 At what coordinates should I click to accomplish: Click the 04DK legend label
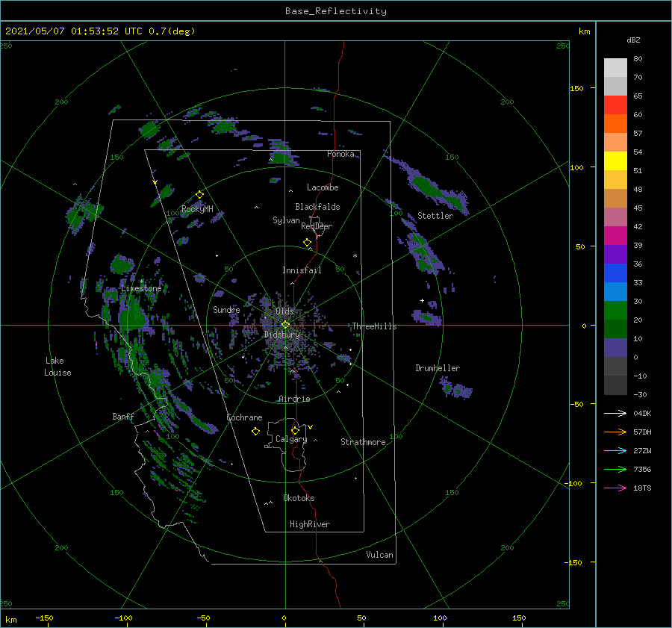tap(642, 413)
